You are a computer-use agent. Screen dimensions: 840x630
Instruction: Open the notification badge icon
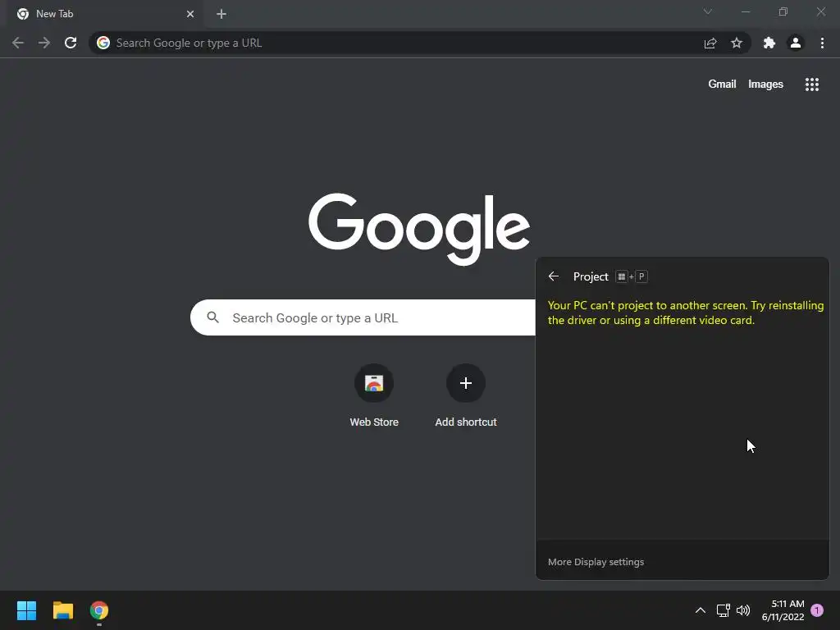pos(817,610)
